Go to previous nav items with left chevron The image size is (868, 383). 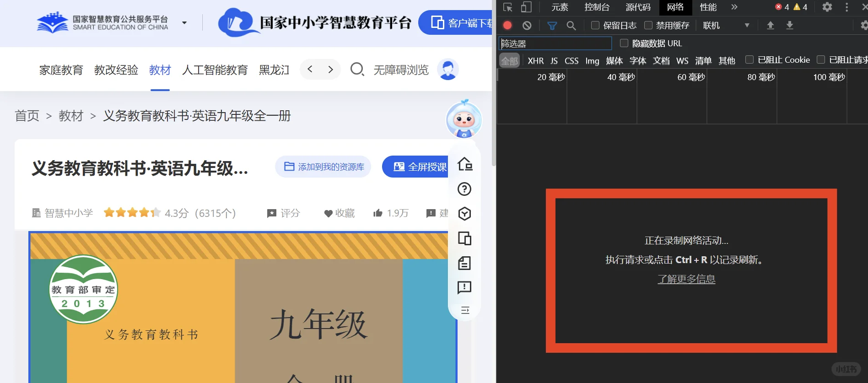310,70
